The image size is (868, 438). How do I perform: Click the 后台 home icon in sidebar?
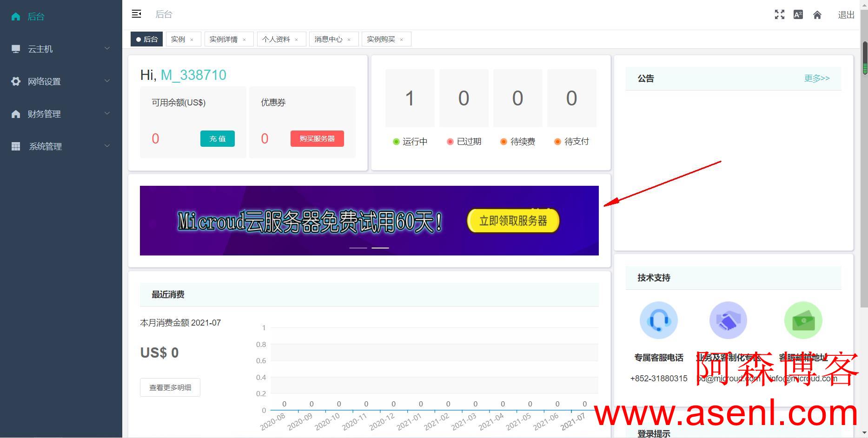[16, 17]
